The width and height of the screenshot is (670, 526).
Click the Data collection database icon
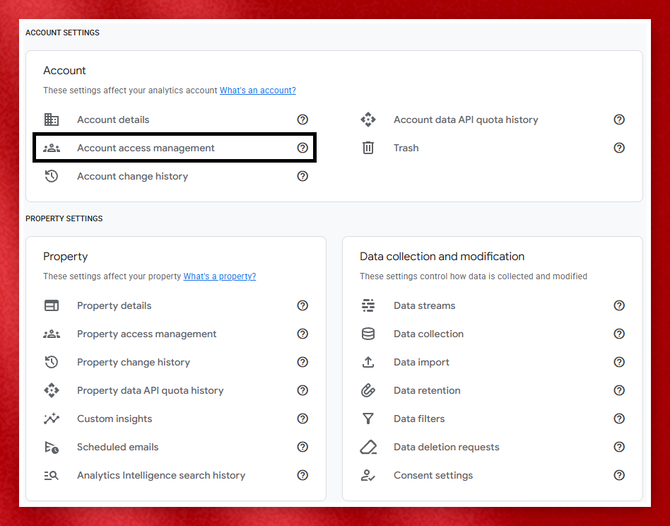(368, 334)
